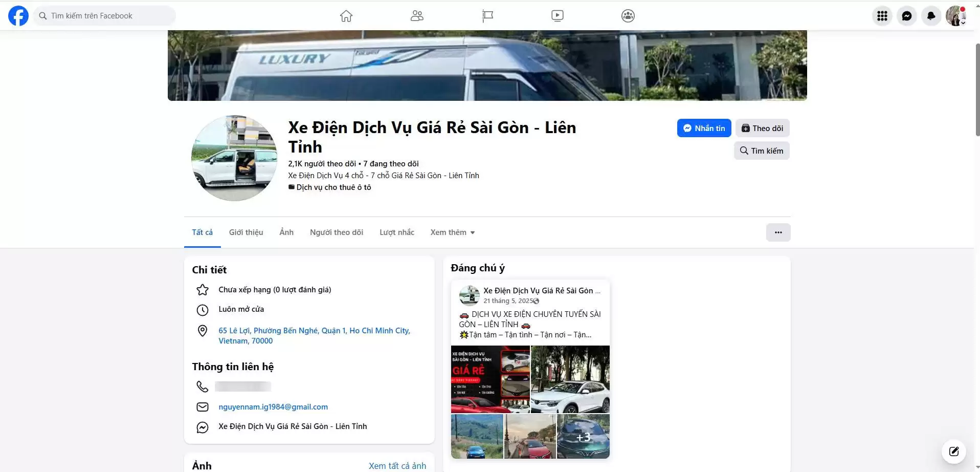
Task: Click the Facebook logo icon
Action: (x=18, y=16)
